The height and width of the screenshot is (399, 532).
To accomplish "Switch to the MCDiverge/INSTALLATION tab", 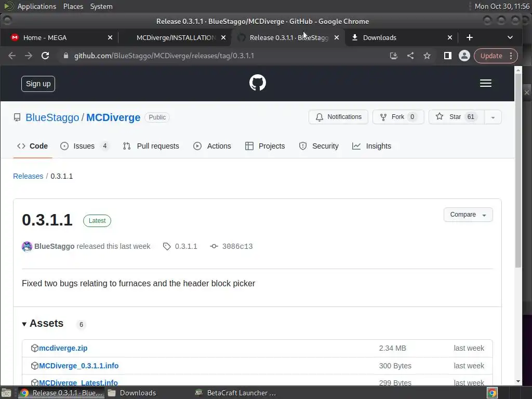I will pos(175,37).
